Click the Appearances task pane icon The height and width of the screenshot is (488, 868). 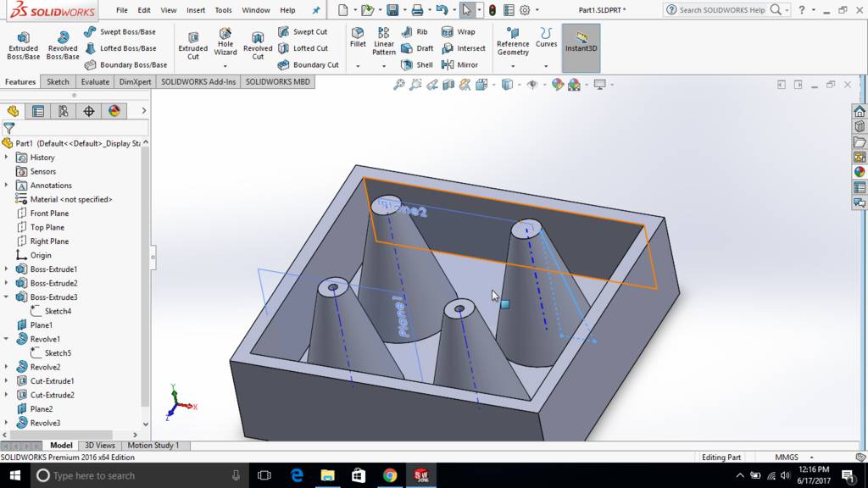click(x=860, y=172)
